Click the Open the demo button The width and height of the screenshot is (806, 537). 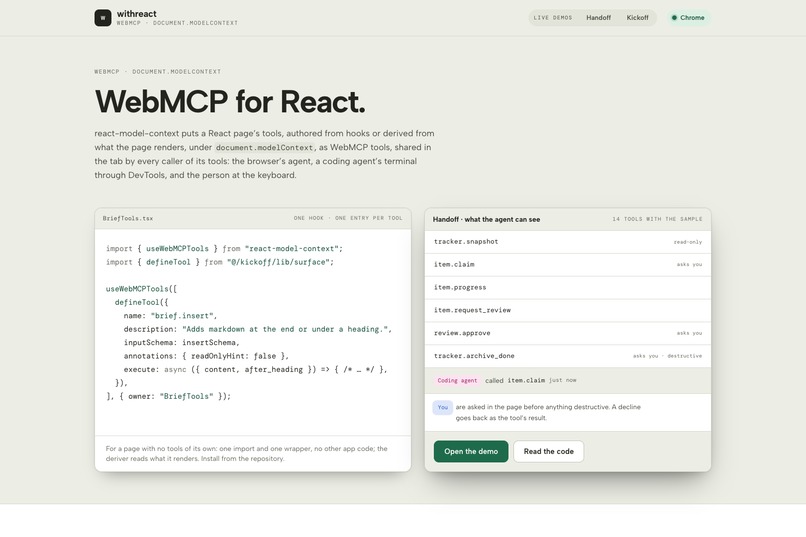tap(471, 451)
